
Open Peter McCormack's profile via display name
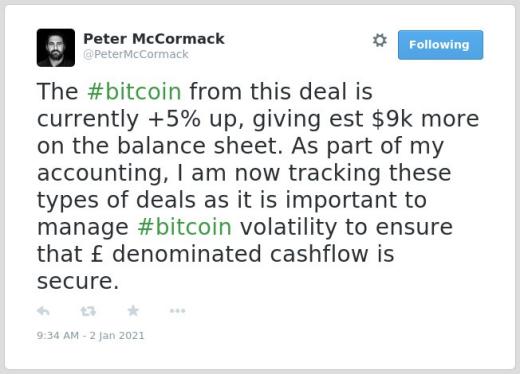coord(154,39)
